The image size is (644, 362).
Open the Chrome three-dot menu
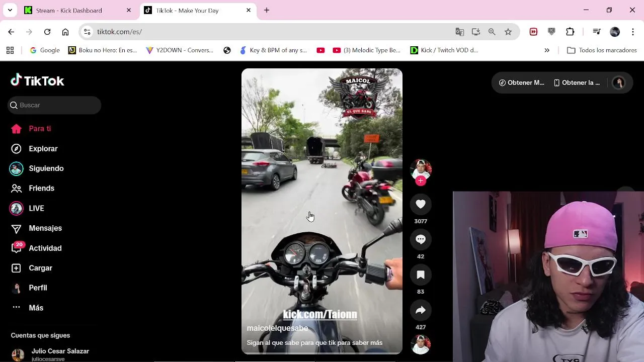click(632, 32)
